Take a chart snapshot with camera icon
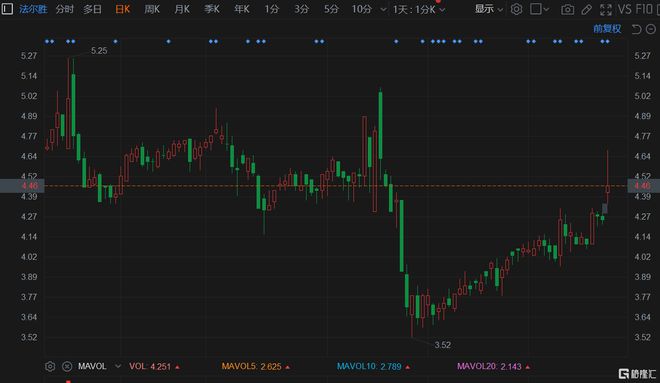Screen dimensions: 660x383 pos(567,9)
